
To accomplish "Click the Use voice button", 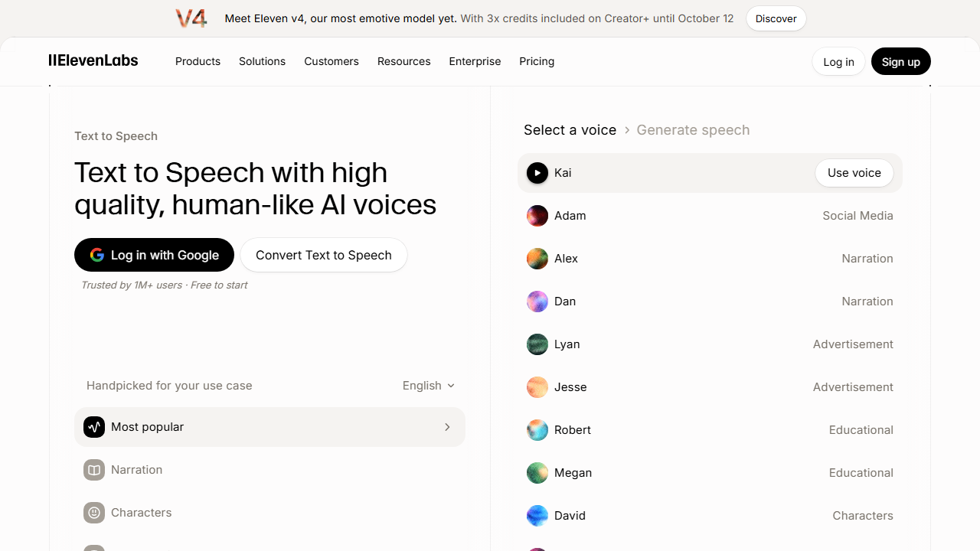I will click(854, 173).
